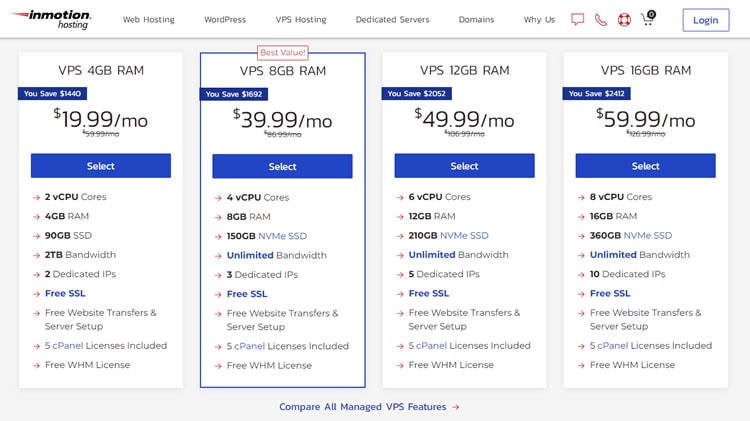Click the Login button
The width and height of the screenshot is (750, 421).
pyautogui.click(x=706, y=20)
